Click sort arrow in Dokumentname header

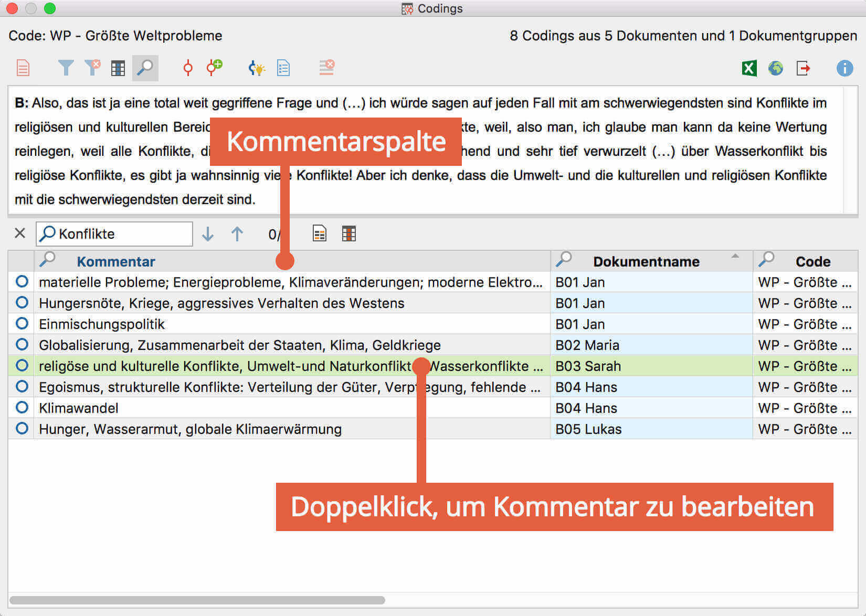735,256
